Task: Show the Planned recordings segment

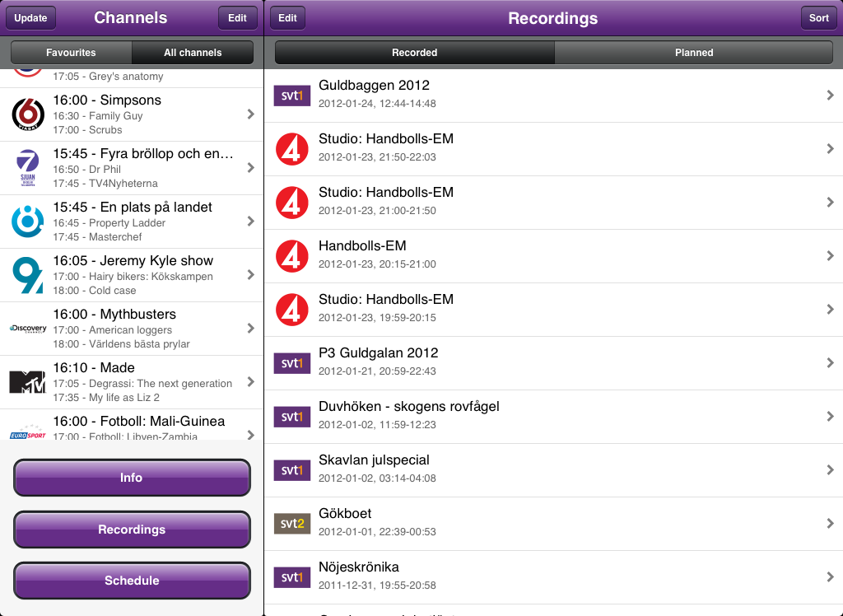Action: (694, 53)
